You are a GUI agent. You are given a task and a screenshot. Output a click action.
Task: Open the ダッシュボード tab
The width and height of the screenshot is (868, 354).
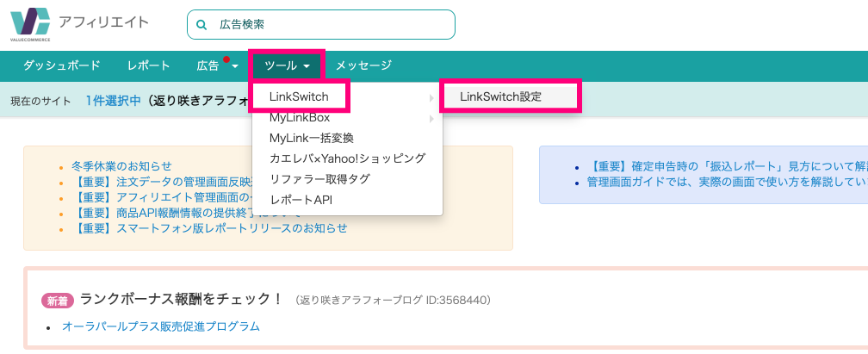[61, 66]
